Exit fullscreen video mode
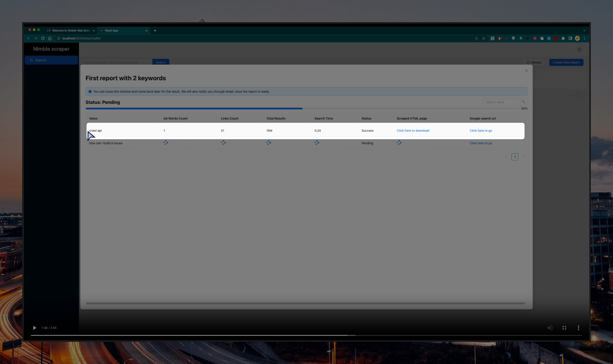Screen dimensions: 613x364 (x=564, y=328)
